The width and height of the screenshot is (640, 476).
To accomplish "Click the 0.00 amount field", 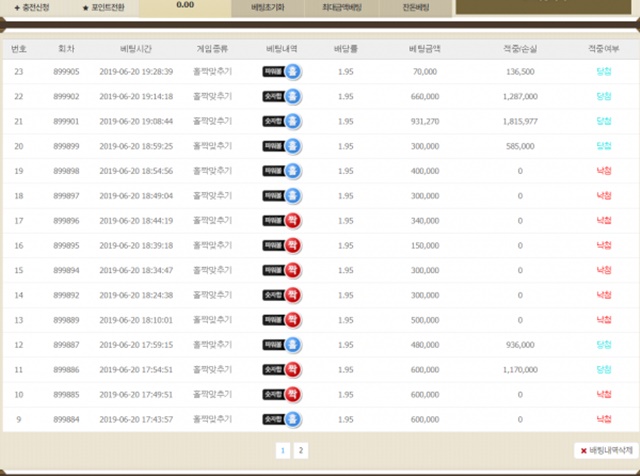I will click(x=185, y=6).
